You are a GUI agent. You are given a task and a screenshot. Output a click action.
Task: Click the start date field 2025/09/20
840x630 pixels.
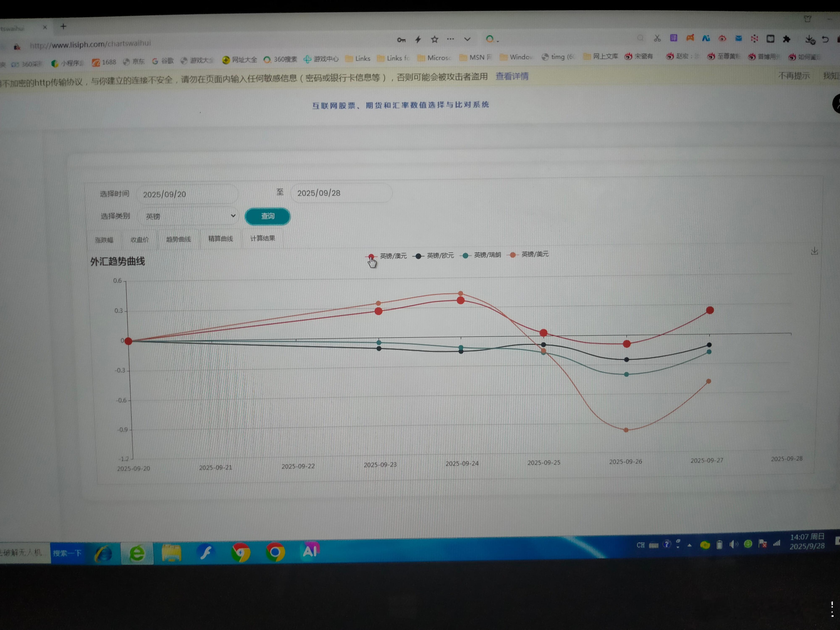click(187, 194)
